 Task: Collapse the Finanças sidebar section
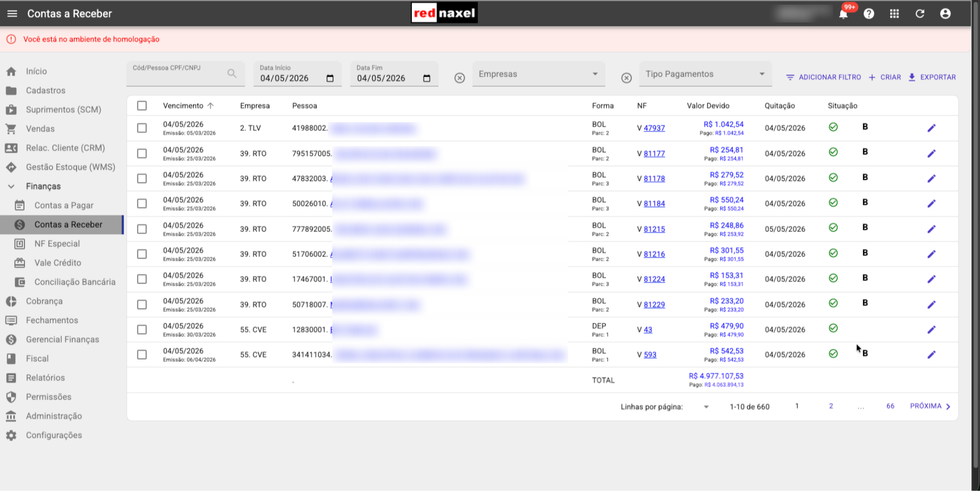(x=62, y=186)
